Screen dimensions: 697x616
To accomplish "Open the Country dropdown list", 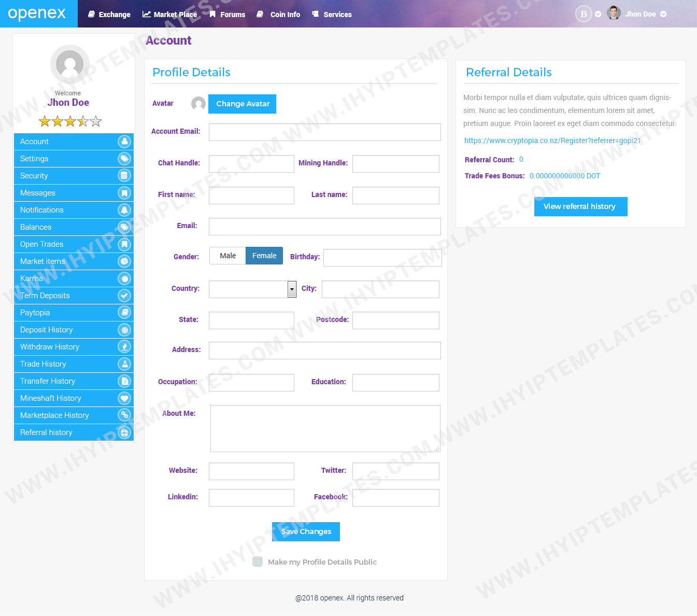I will tap(292, 289).
